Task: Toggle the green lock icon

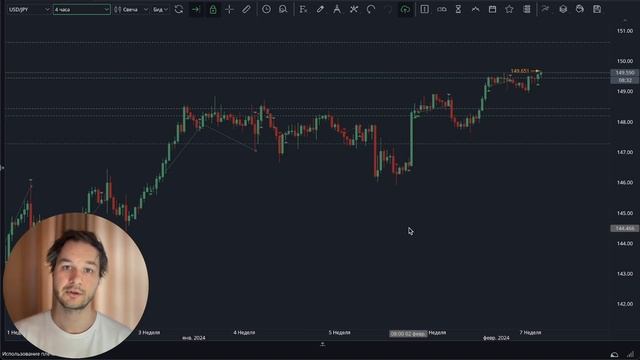Action: [x=213, y=9]
